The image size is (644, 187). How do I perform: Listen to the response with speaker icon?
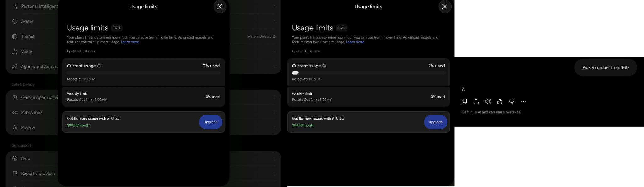pos(488,101)
